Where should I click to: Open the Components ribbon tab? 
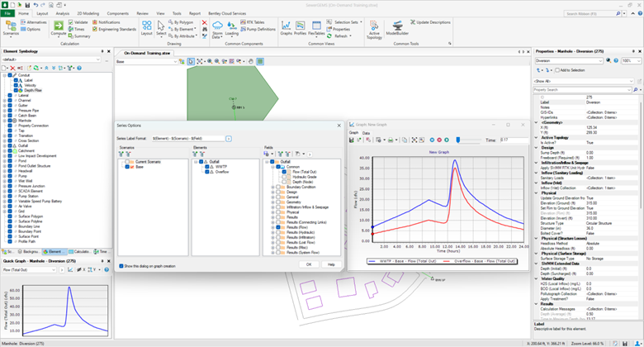(117, 13)
